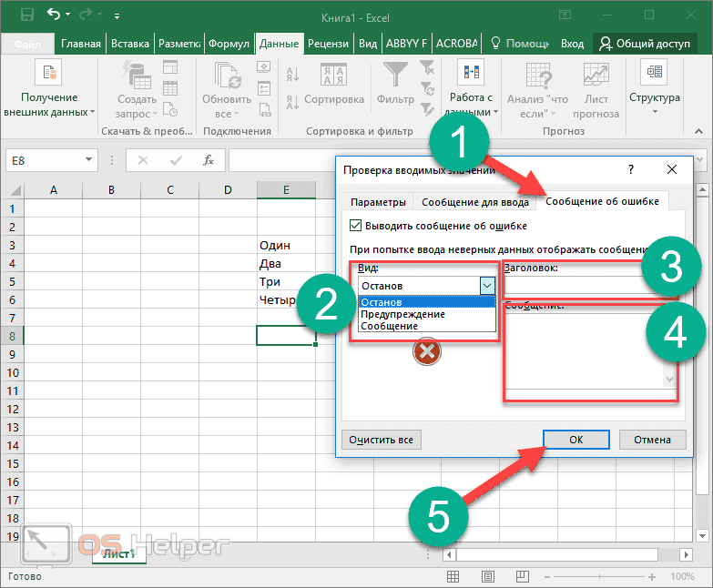Open the Вставка ribbon tab
This screenshot has width=713, height=588.
(x=130, y=44)
